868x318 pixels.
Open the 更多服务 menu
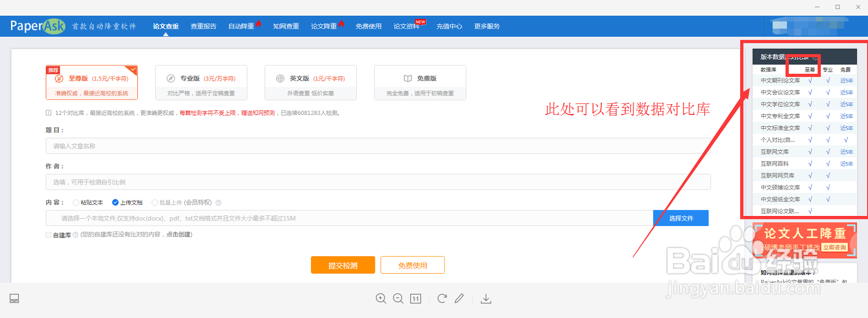pos(487,26)
